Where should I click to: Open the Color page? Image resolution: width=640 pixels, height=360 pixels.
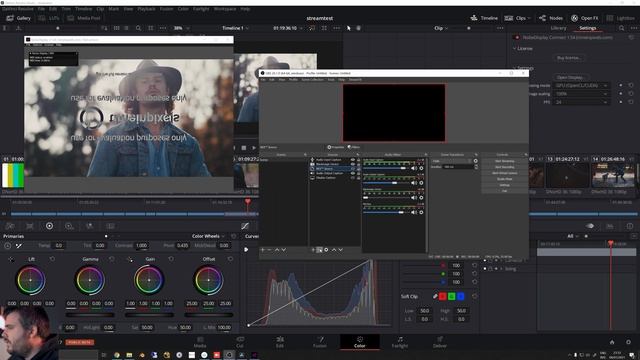360,342
